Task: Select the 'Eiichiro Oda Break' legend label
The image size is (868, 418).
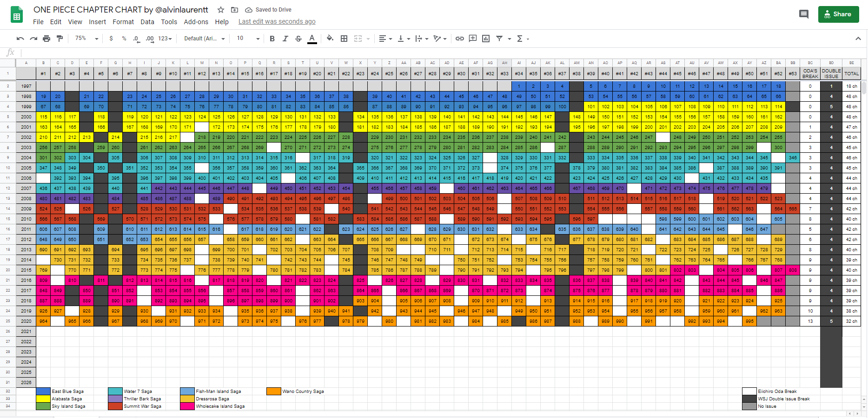Action: click(777, 392)
